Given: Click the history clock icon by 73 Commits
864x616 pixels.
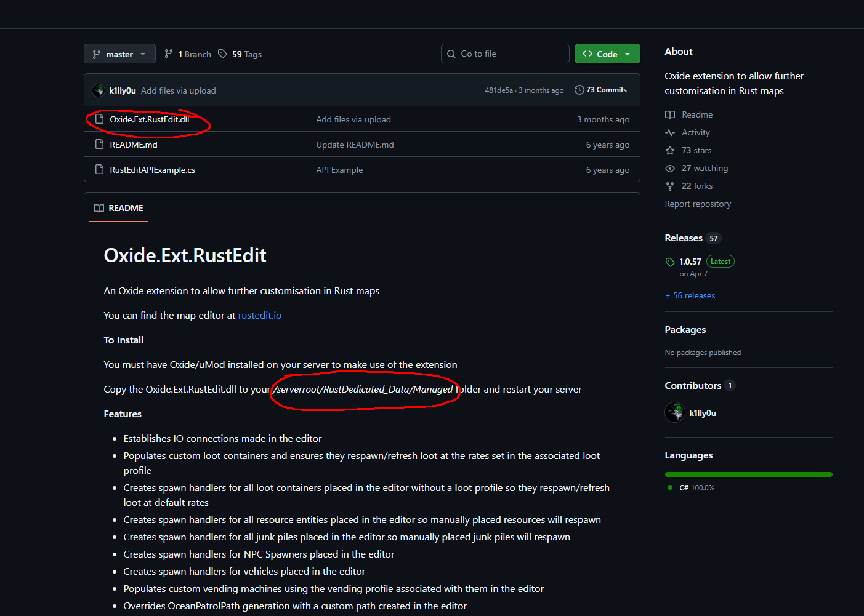Looking at the screenshot, I should pyautogui.click(x=579, y=90).
